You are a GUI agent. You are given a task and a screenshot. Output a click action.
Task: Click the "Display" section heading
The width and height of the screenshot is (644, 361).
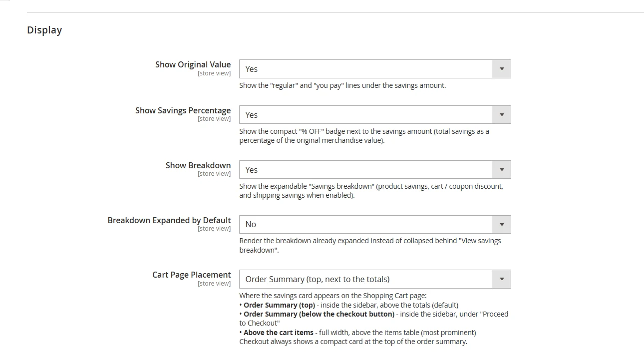(x=44, y=30)
